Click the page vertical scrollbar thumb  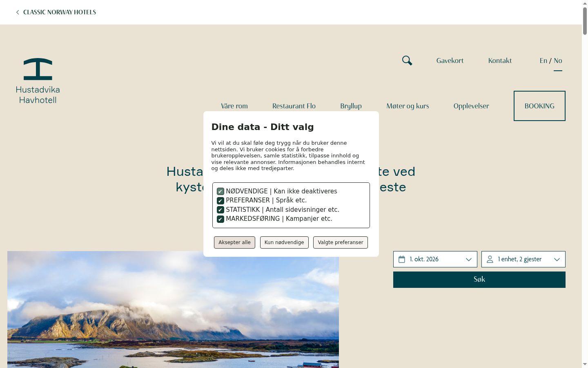[585, 20]
